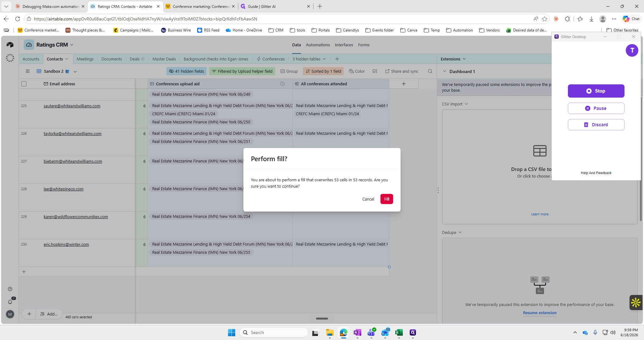
Task: Tick the select-all checkbox in header
Action: [24, 84]
